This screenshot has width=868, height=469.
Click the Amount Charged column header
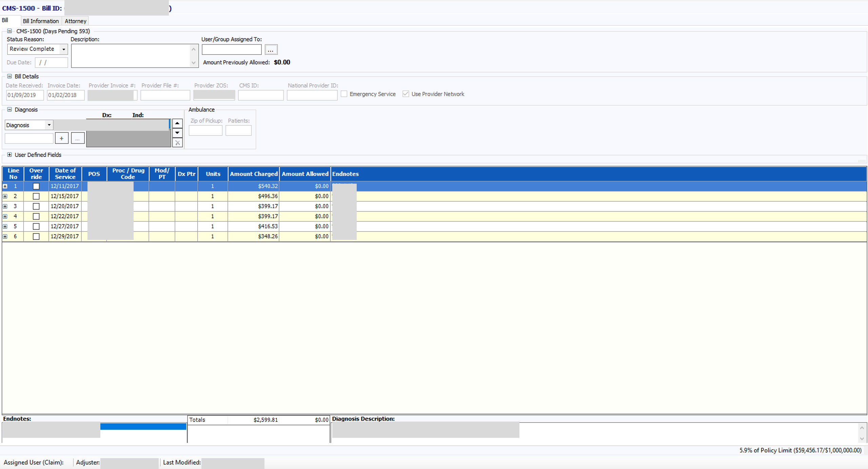(x=254, y=174)
